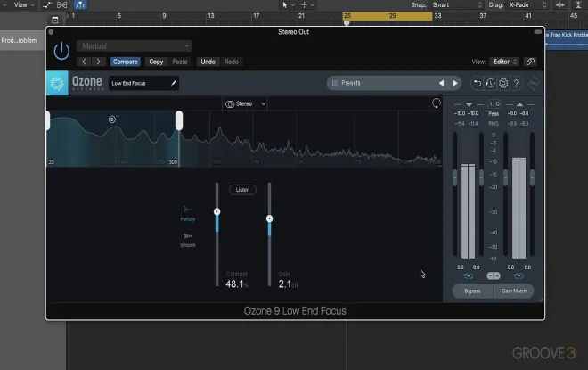Open the secondary plus tool dropdown
588x370 pixels.
307,4
